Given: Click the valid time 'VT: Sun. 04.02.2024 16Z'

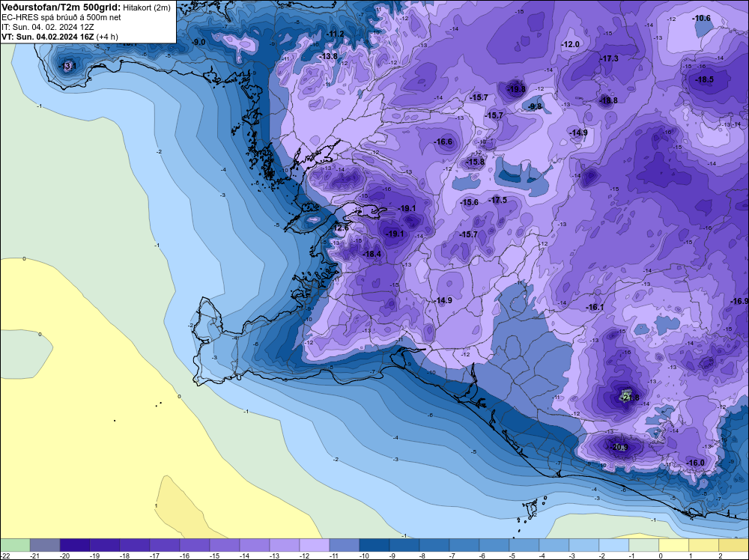Looking at the screenshot, I should tap(48, 37).
